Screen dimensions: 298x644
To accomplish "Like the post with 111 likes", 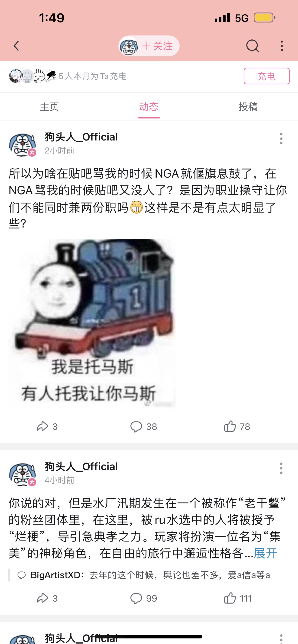I will pyautogui.click(x=238, y=598).
